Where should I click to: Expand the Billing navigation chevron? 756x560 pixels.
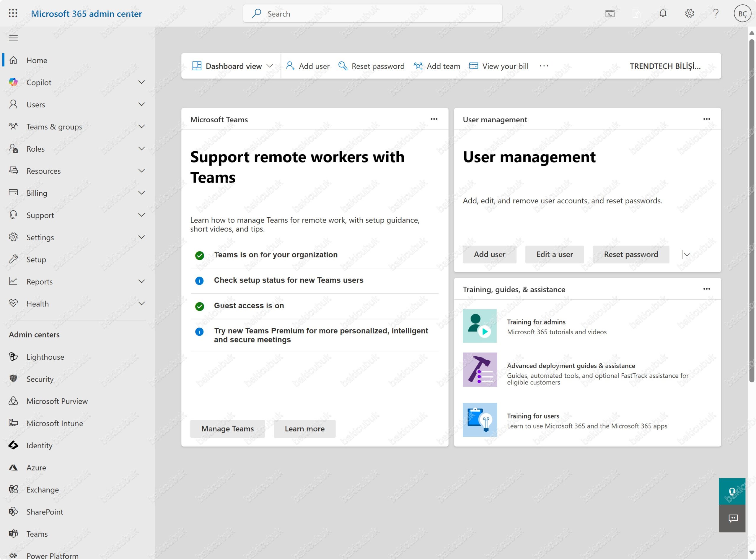pos(141,193)
